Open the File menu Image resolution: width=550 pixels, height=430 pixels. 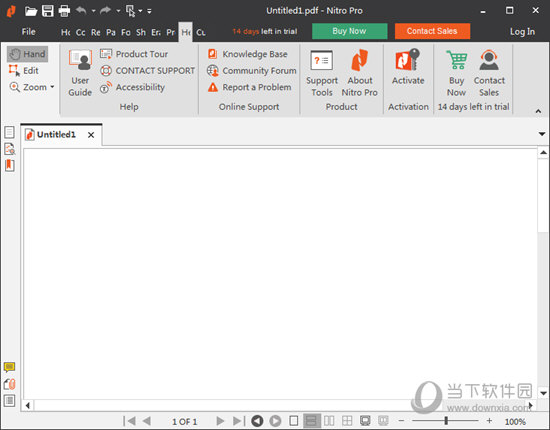[28, 32]
